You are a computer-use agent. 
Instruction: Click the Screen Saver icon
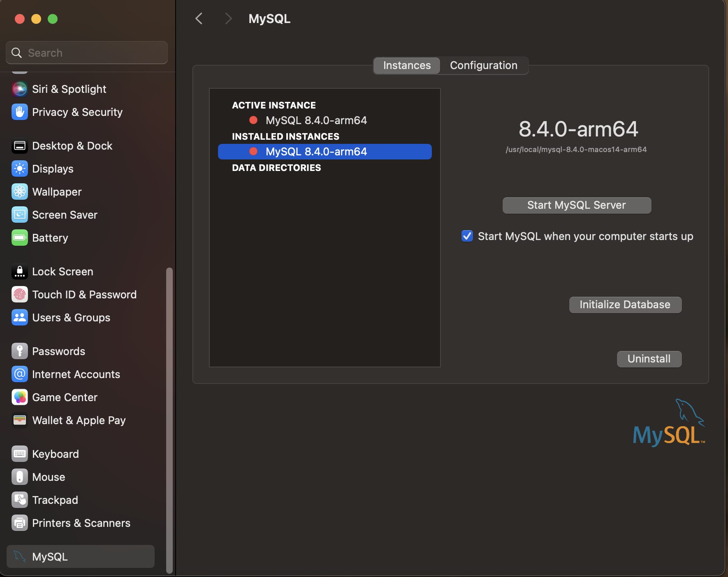point(20,215)
